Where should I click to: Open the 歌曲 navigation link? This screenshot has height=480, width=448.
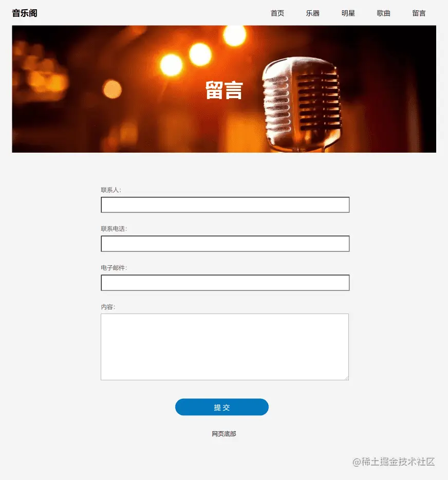click(x=383, y=13)
